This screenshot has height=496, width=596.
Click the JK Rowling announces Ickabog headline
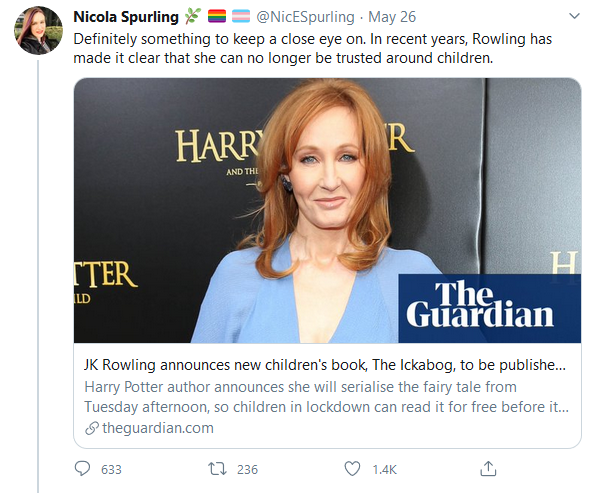(325, 365)
